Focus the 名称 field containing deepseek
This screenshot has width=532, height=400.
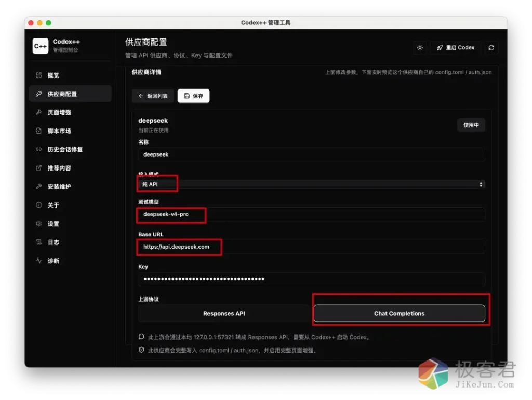(312, 154)
